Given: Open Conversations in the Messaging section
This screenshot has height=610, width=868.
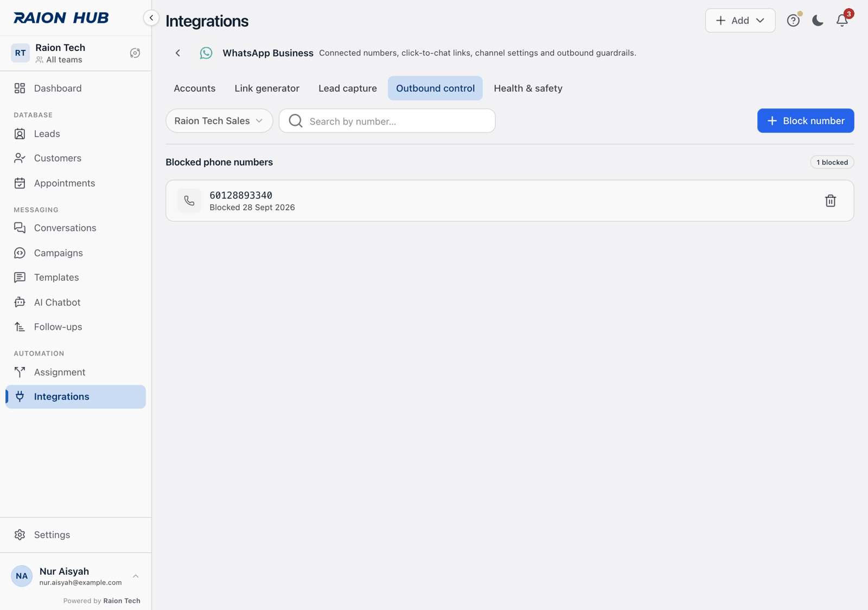Looking at the screenshot, I should click(x=75, y=228).
